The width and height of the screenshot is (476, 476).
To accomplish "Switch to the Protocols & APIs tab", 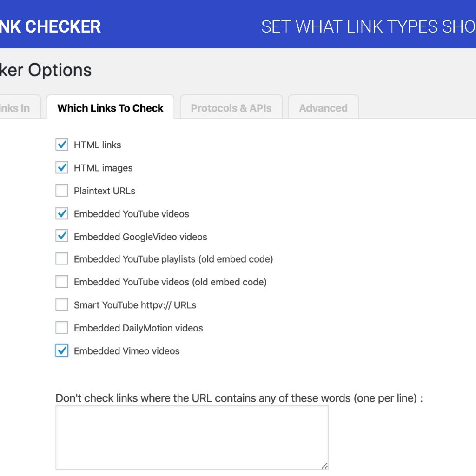I will click(231, 108).
